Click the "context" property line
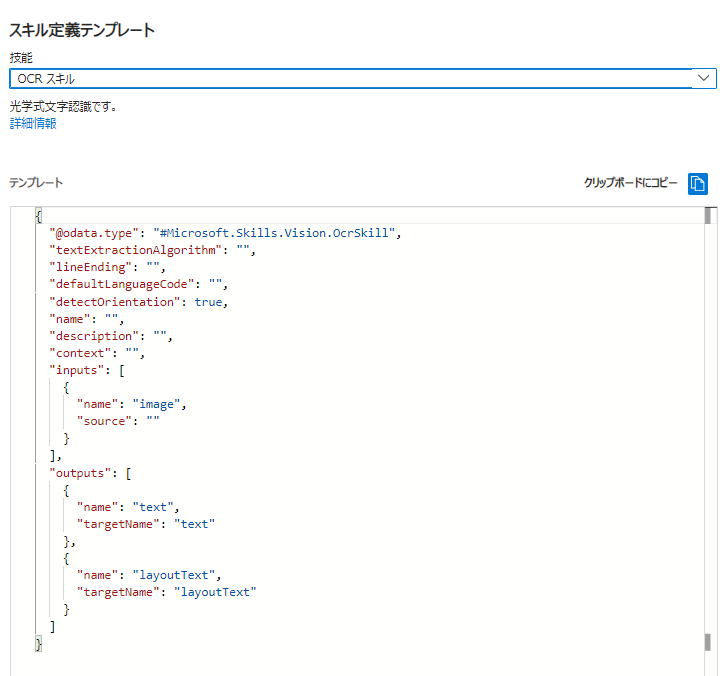 point(80,353)
